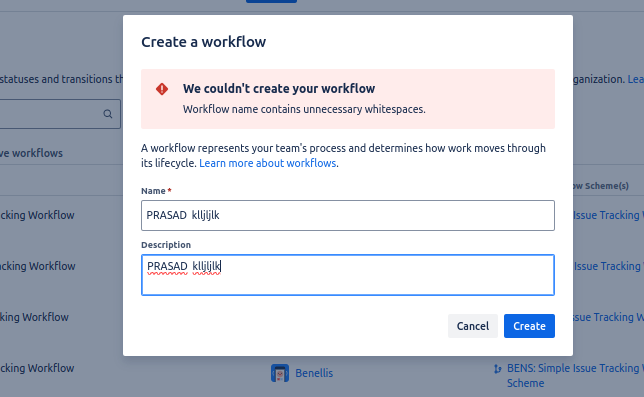The image size is (644, 397).
Task: Click the workflow scheme icon beside BENS
Action: coord(498,369)
